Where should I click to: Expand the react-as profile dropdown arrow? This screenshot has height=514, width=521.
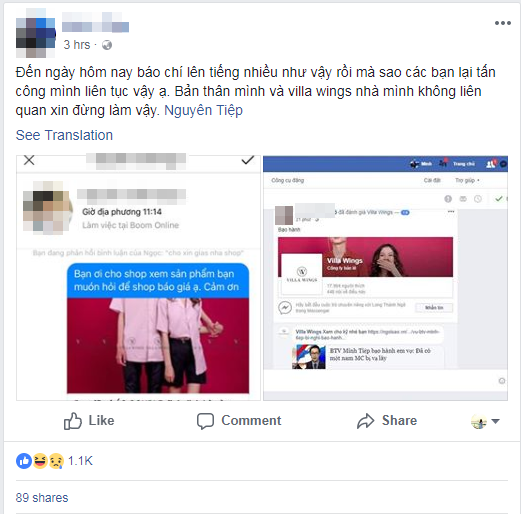click(x=495, y=421)
